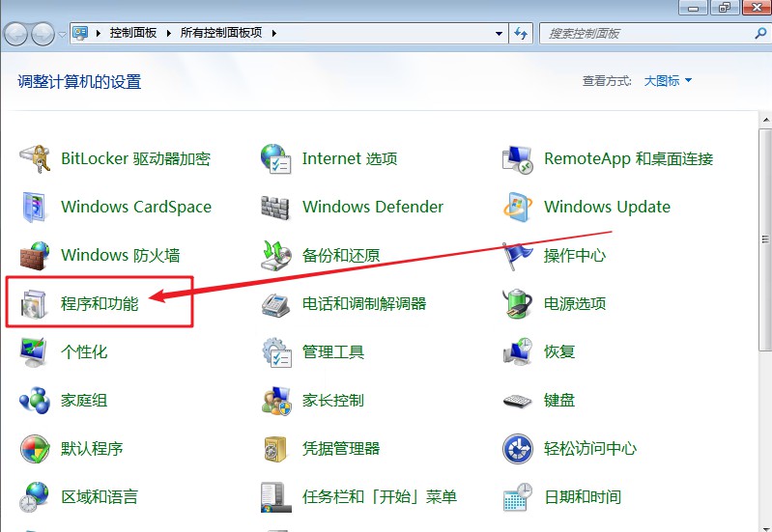
Task: Open the 电源选项 battery icon
Action: point(518,303)
